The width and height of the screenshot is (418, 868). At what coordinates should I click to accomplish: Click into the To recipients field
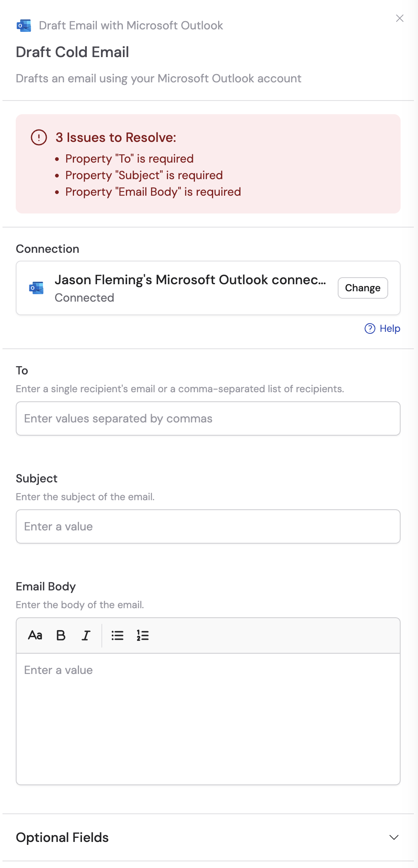208,418
